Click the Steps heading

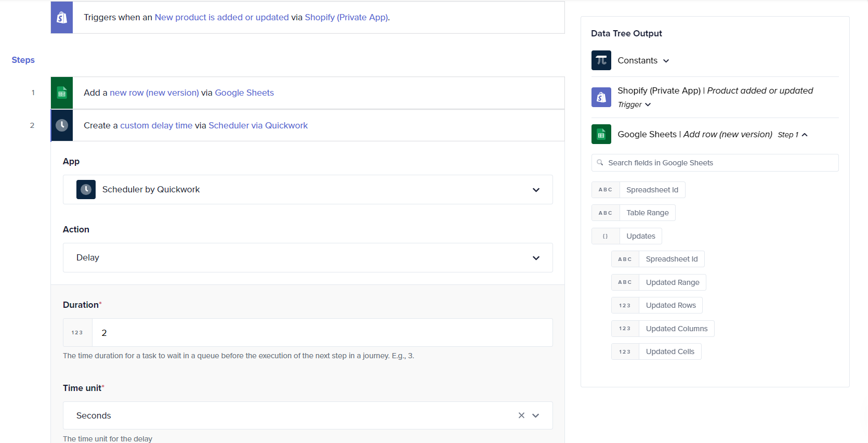[x=23, y=60]
